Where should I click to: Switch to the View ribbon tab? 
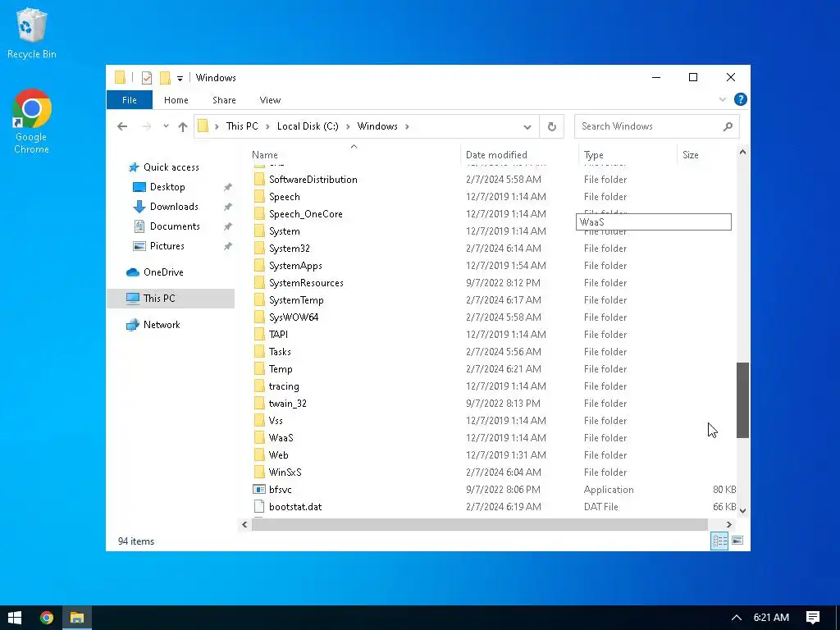click(270, 100)
